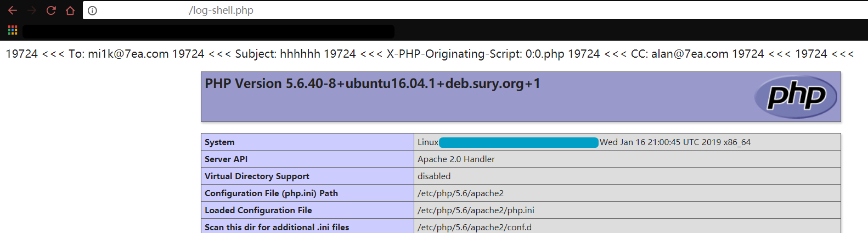Click the redacted bookmarks bar

click(x=208, y=31)
